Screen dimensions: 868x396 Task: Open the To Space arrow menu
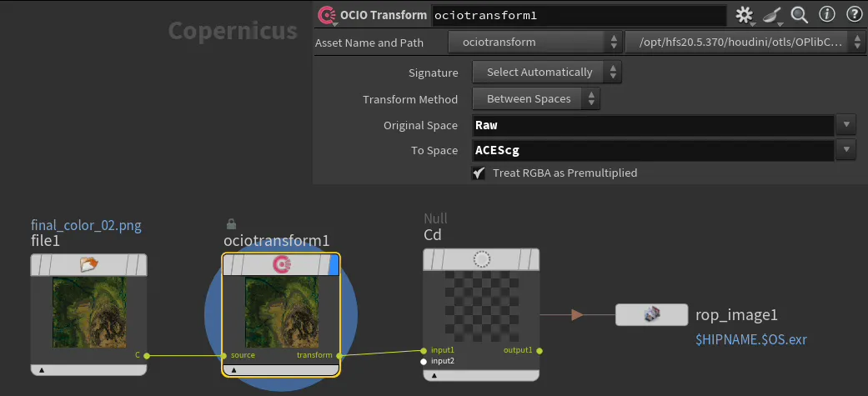pos(845,150)
